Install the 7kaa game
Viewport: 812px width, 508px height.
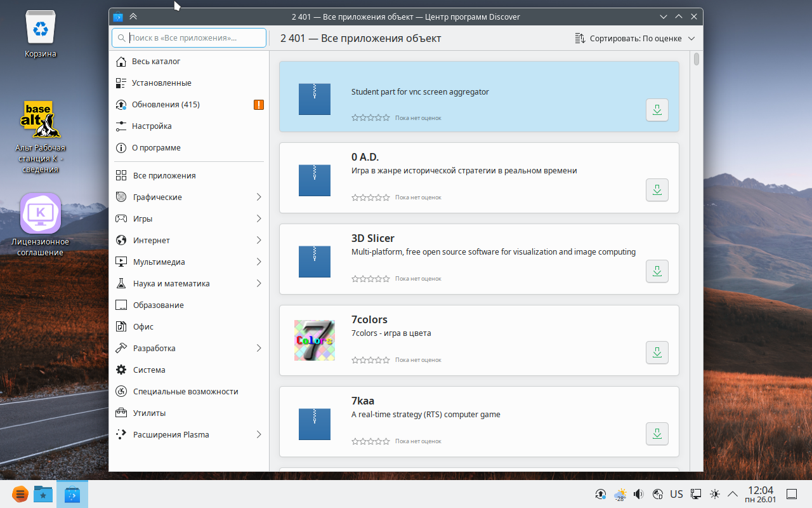(x=657, y=434)
